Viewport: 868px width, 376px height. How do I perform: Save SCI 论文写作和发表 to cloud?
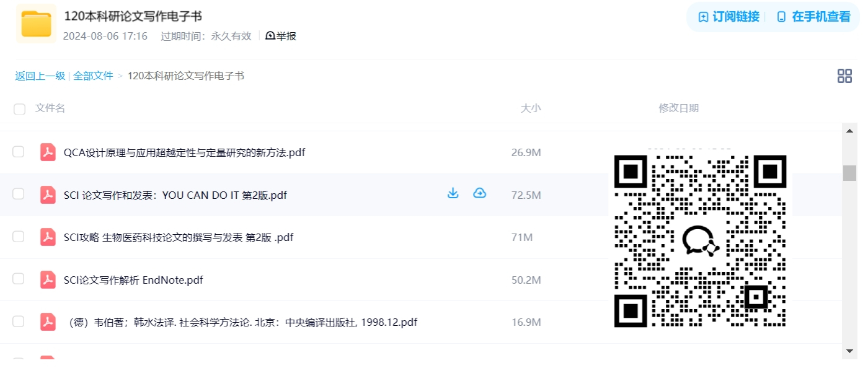(479, 193)
